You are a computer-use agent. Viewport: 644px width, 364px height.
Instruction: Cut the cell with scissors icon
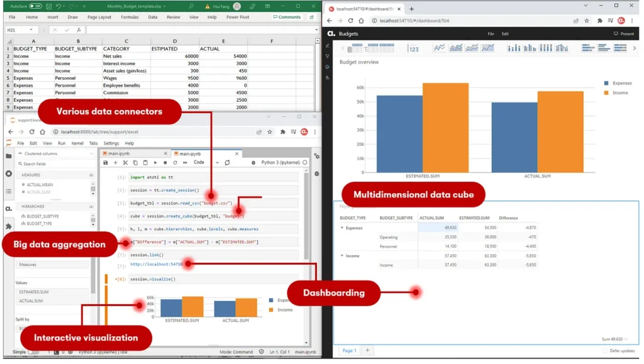(x=125, y=163)
